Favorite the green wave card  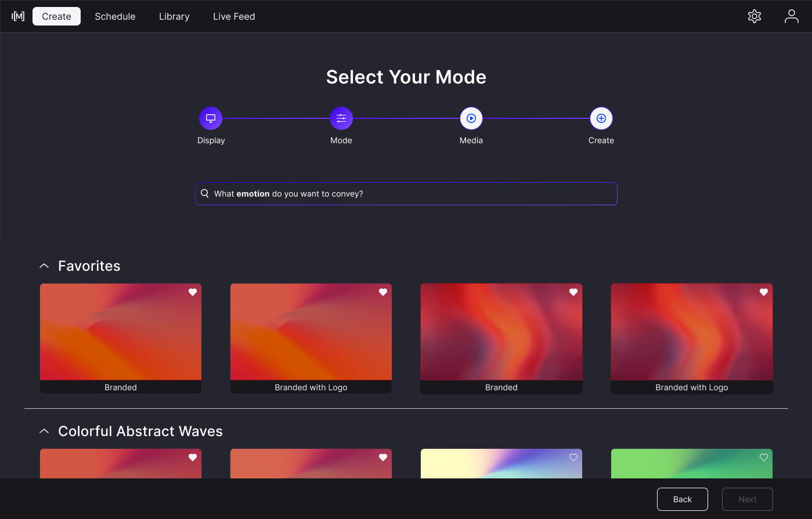(x=764, y=458)
